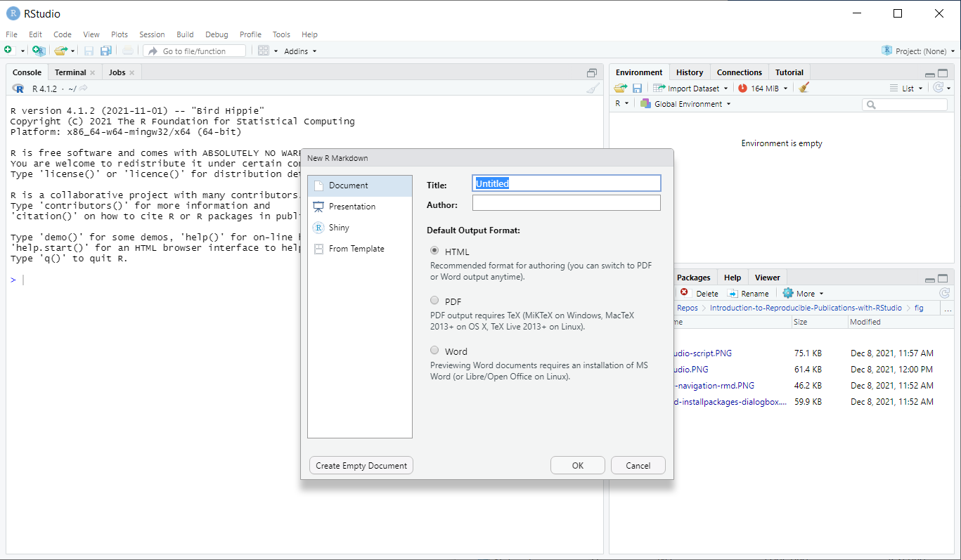
Task: Click the Open File folder icon
Action: pos(60,51)
